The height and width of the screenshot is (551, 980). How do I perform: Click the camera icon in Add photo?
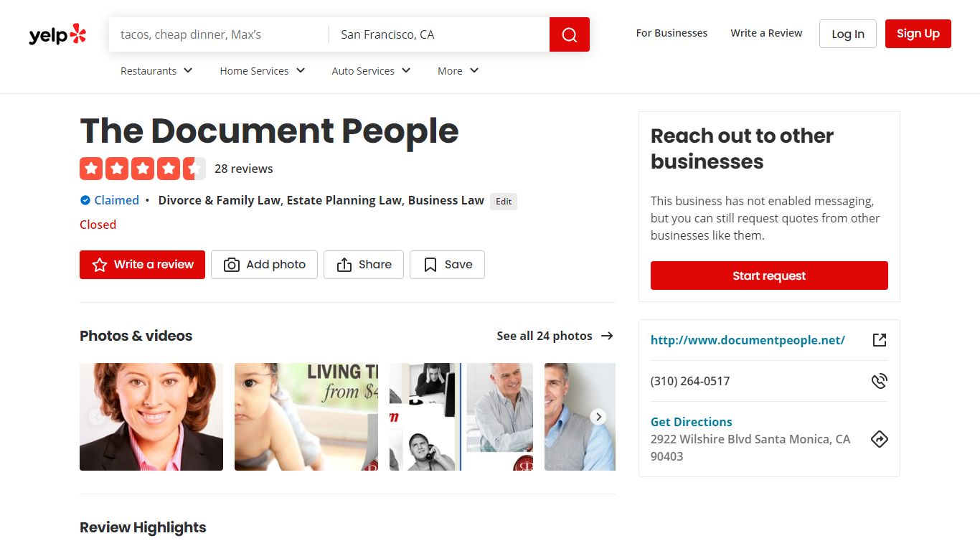(231, 265)
